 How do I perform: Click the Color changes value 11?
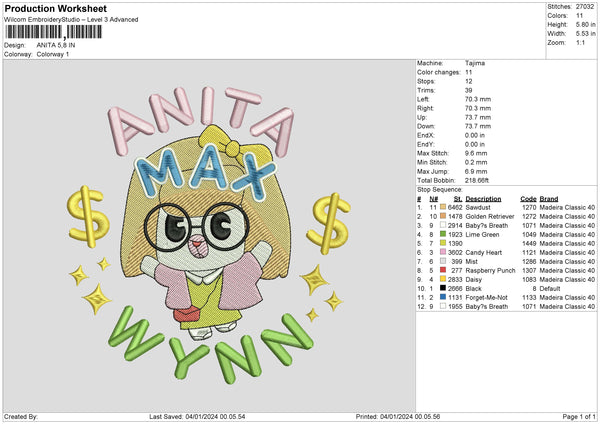click(x=468, y=72)
